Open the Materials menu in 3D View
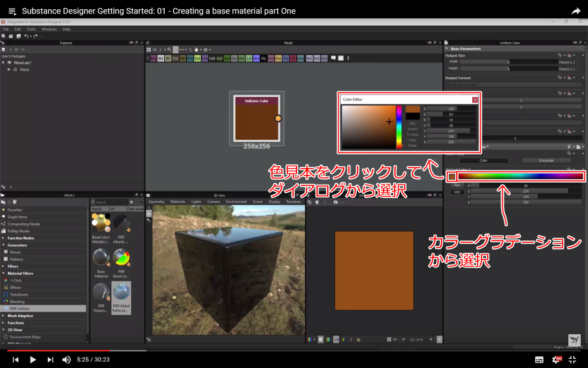 178,202
